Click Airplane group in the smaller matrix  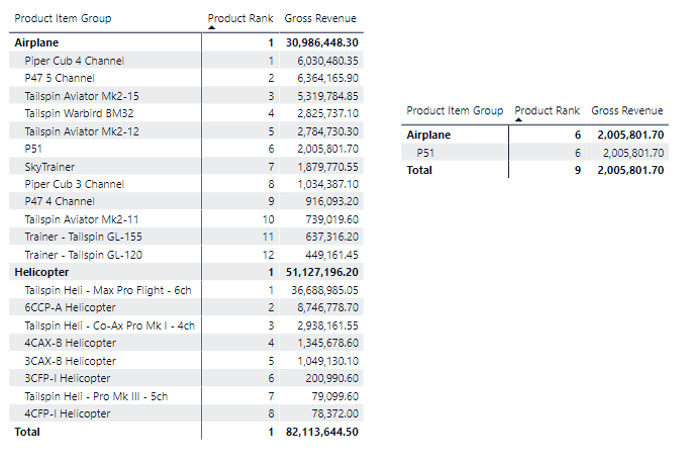pos(428,135)
